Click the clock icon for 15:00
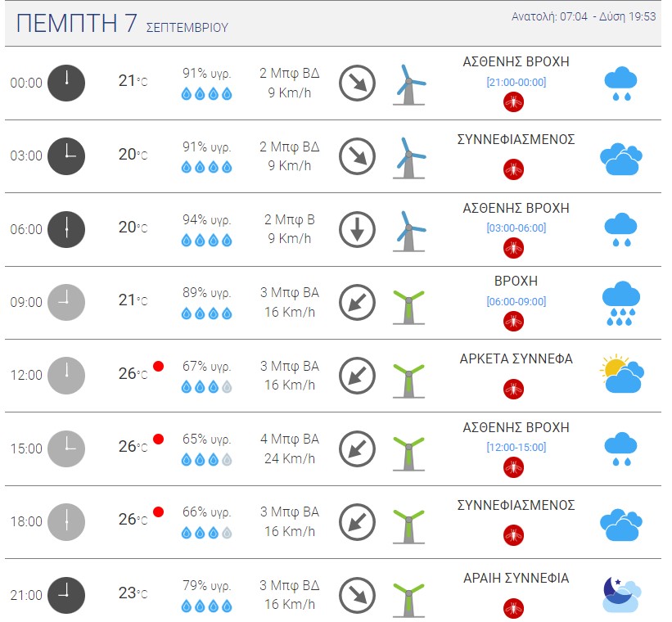The height and width of the screenshot is (622, 672). (x=66, y=448)
